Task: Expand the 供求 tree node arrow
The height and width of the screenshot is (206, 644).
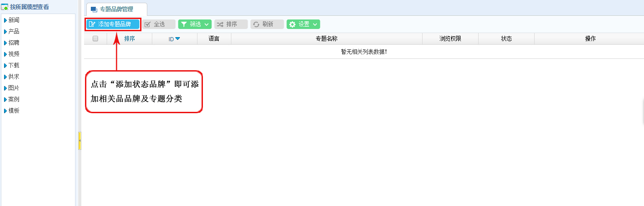Action: (x=5, y=77)
